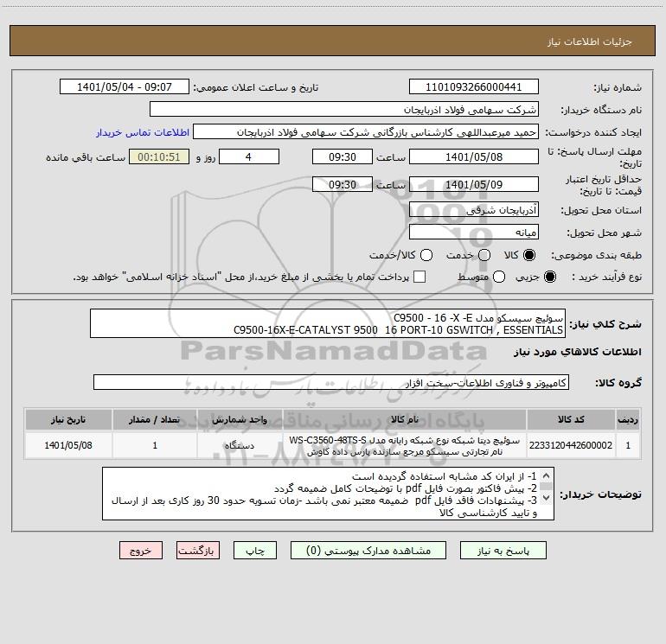Click the دستگاه unit cell
This screenshot has width=666, height=644.
[x=240, y=445]
